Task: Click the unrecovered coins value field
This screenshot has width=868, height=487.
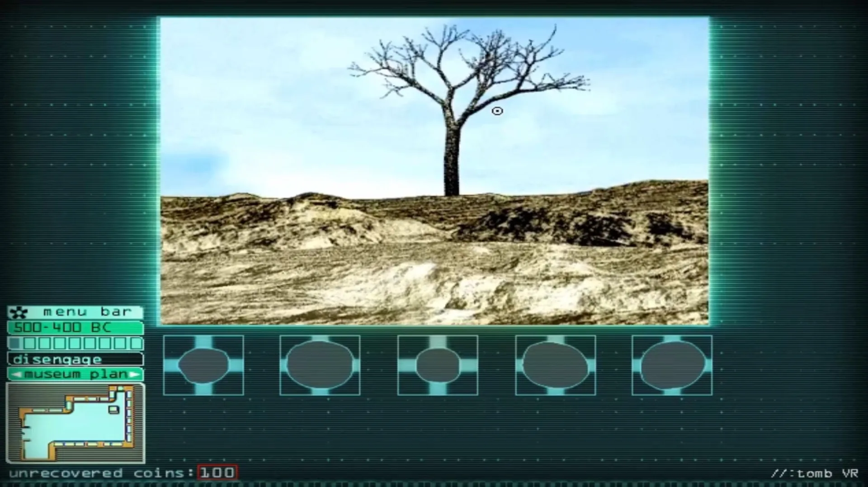Action: pos(218,473)
